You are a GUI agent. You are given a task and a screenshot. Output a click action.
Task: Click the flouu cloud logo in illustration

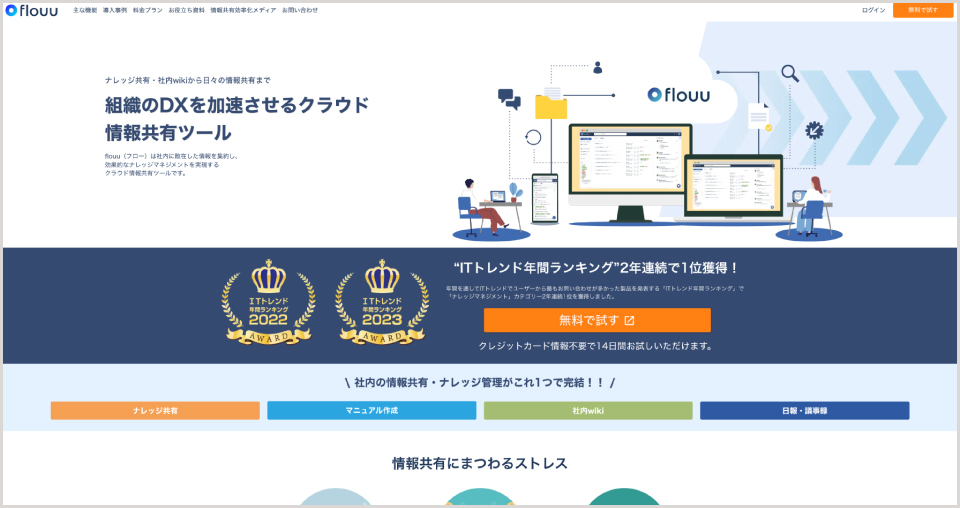coord(678,95)
